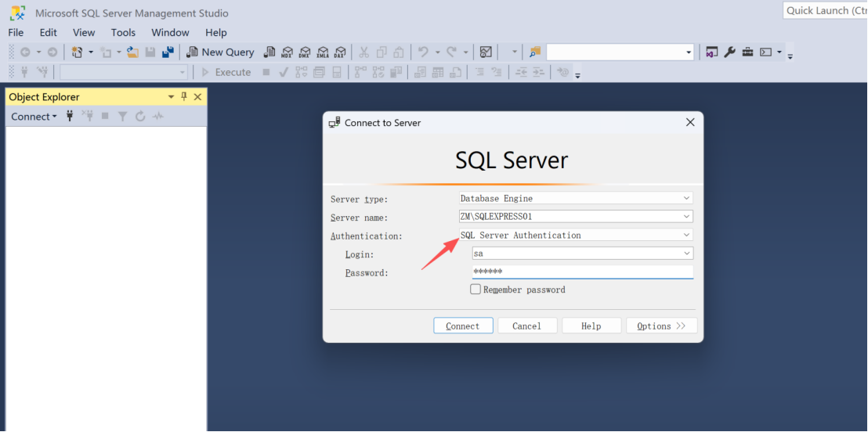Image resolution: width=868 pixels, height=432 pixels.
Task: Open the Window menu
Action: click(170, 33)
